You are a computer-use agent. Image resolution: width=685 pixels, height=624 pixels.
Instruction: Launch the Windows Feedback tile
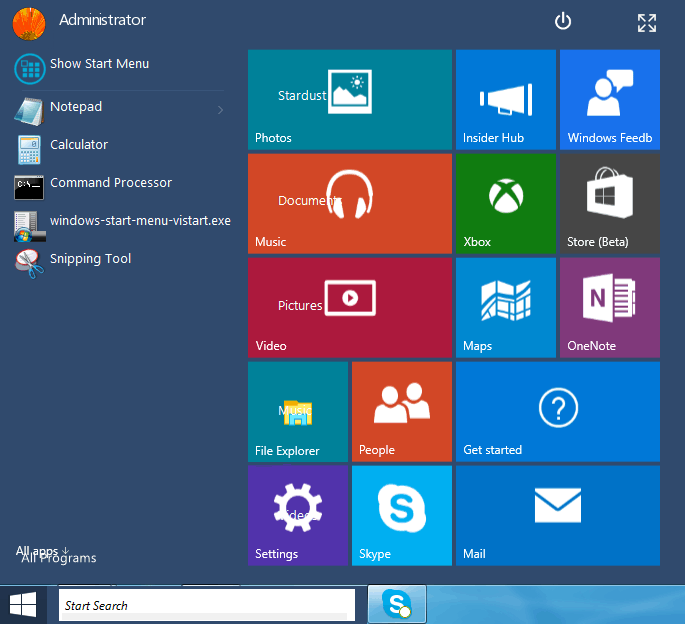[x=610, y=100]
